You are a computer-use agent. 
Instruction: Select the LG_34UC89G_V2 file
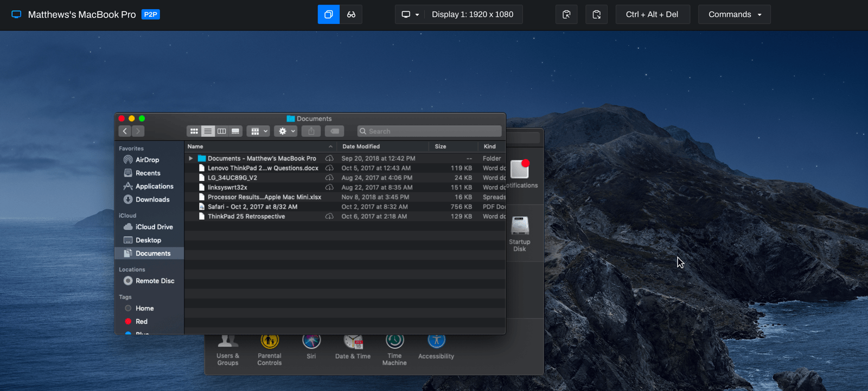point(345,178)
